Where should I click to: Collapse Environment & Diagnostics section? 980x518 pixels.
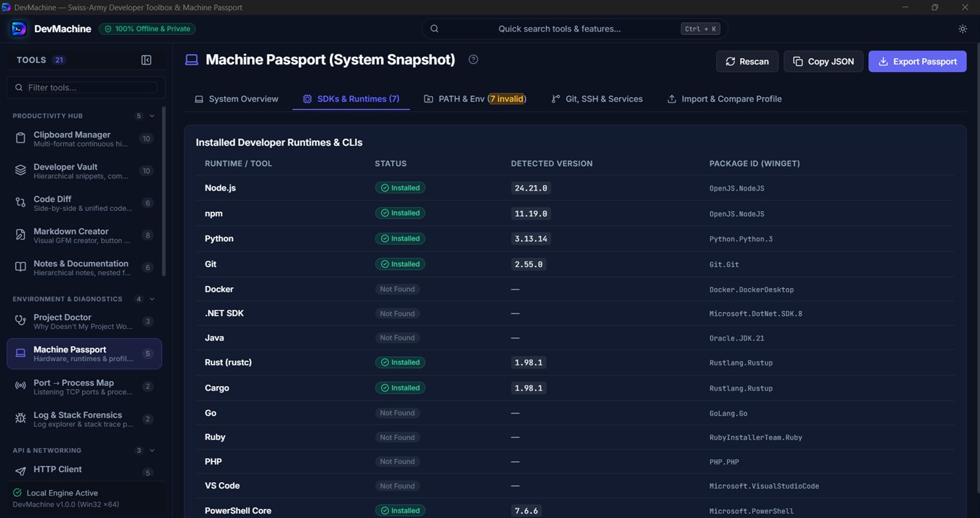coord(152,299)
